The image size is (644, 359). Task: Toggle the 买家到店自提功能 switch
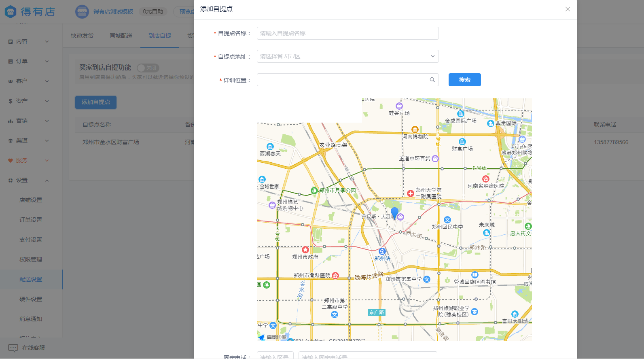148,68
